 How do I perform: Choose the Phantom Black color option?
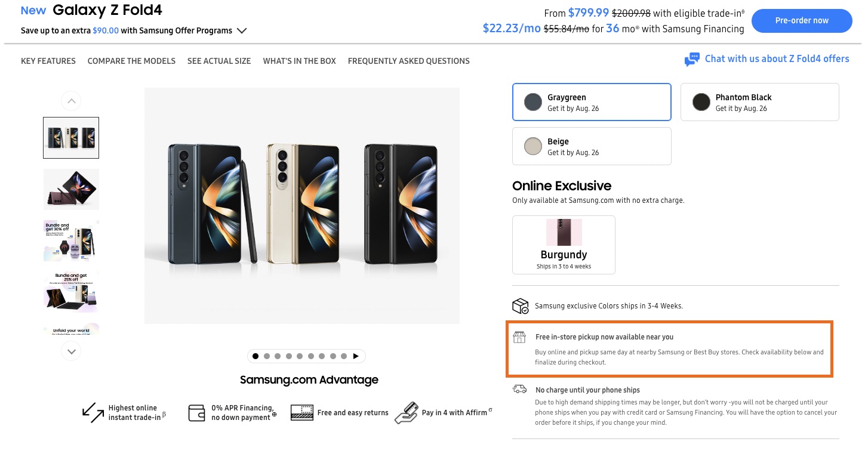coord(759,102)
